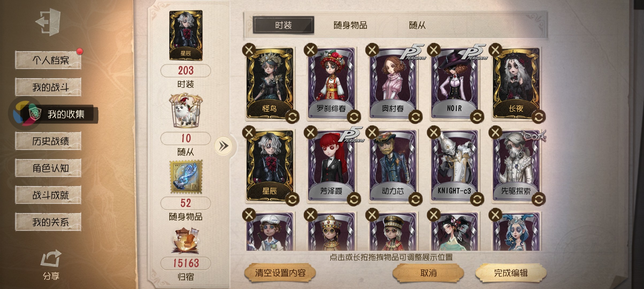This screenshot has height=289, width=644.
Task: Click the swap icon on 罗刹绯春
Action: (x=354, y=117)
